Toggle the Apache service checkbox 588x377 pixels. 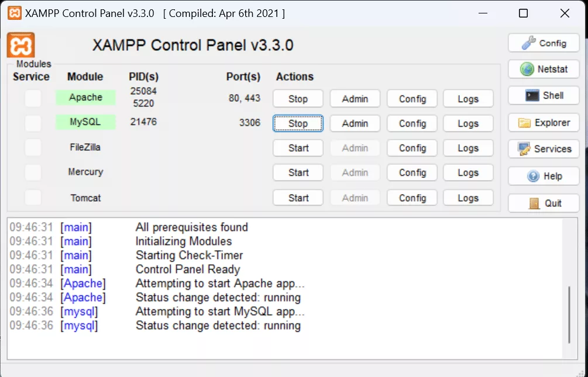click(33, 98)
